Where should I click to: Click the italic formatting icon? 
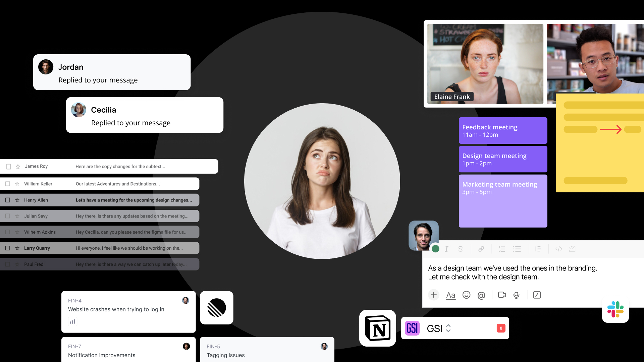click(446, 249)
